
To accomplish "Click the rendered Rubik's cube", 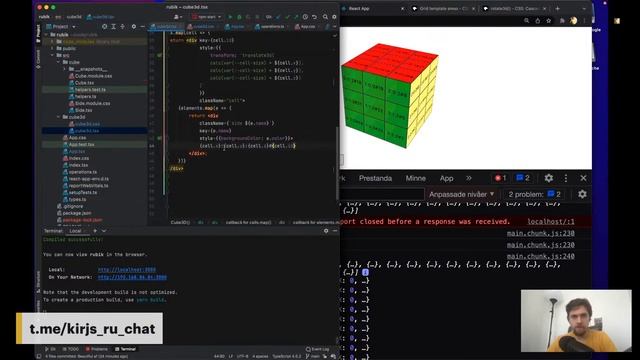I will [x=390, y=96].
